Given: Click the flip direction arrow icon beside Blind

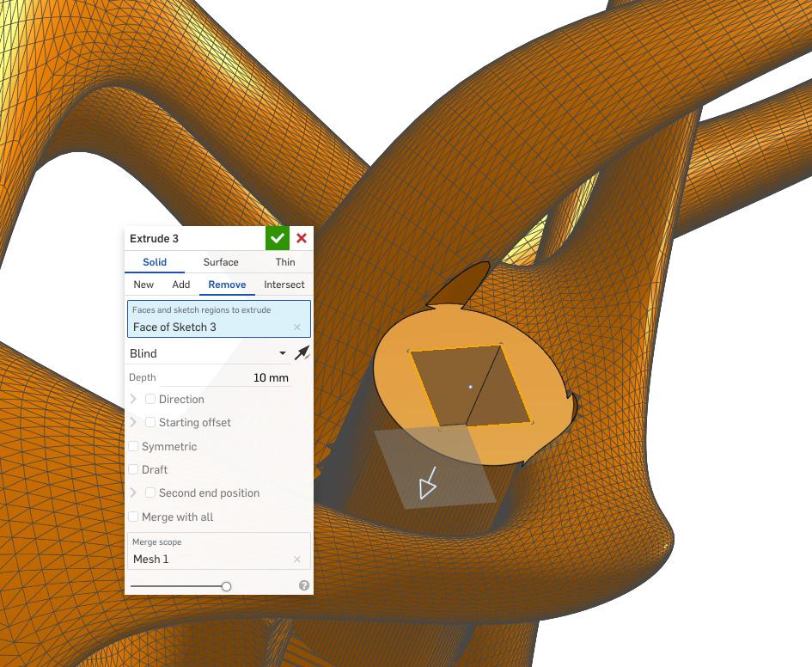Looking at the screenshot, I should (x=302, y=352).
